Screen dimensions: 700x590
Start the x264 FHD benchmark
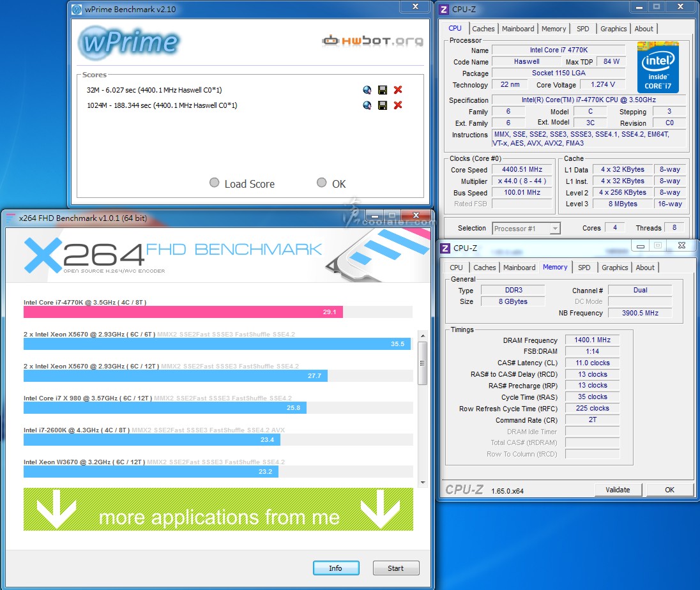[x=395, y=568]
